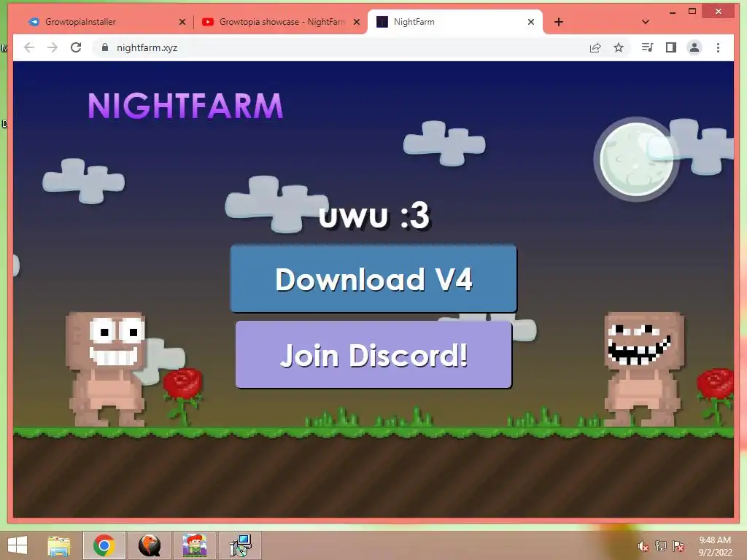
Task: Click the NIGHTFARM logo heading
Action: pos(185,106)
